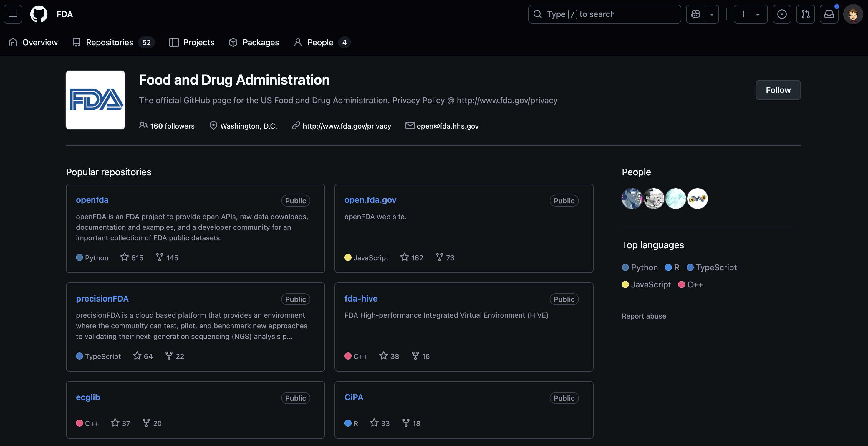The height and width of the screenshot is (446, 868).
Task: Open the second member avatar under People
Action: point(654,199)
